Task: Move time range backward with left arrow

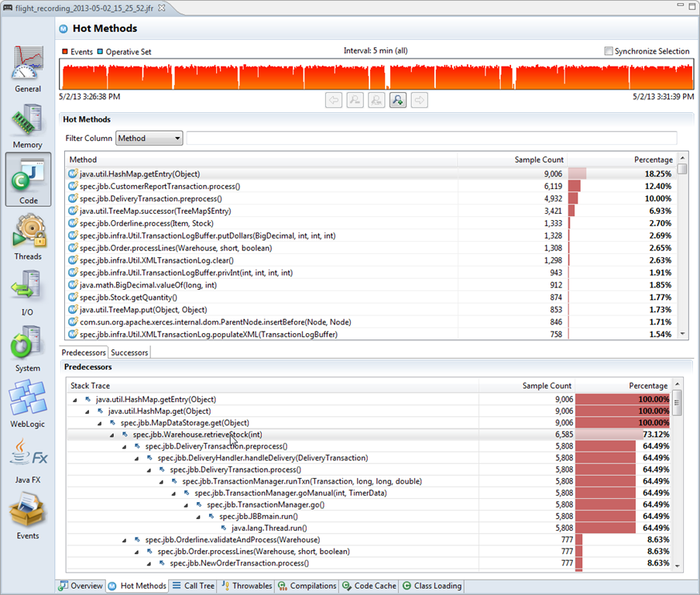Action: 334,100
